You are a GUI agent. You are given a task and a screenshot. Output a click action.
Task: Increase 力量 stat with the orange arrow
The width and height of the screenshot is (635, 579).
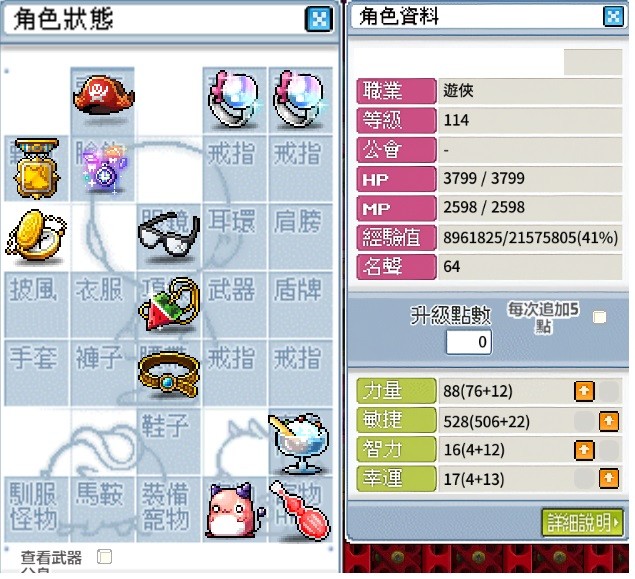(584, 391)
